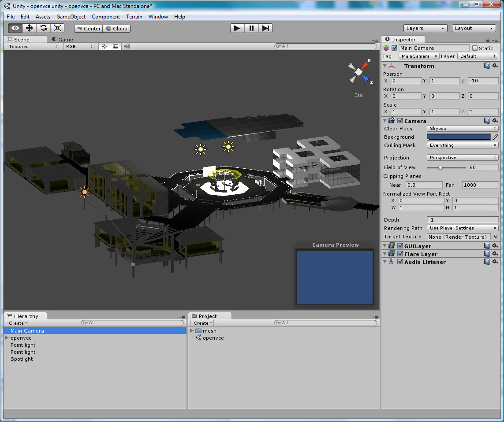Open GUILayer component gear menu

(495, 246)
